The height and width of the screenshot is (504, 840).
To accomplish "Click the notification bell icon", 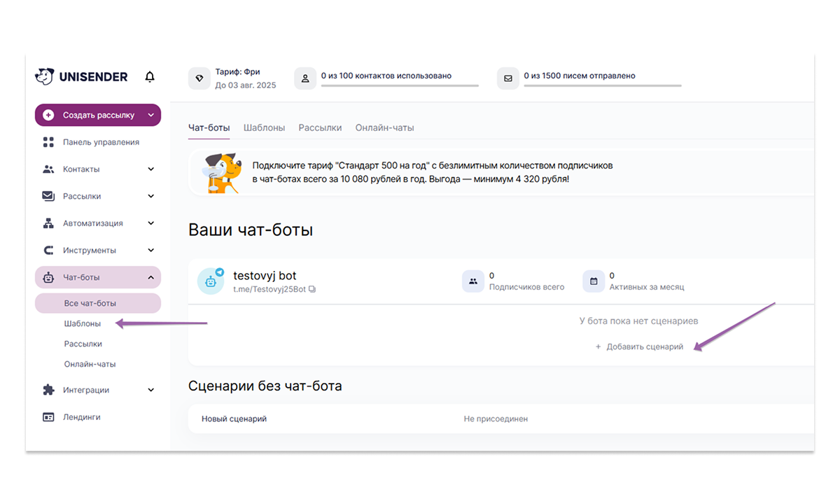I will pos(150,77).
